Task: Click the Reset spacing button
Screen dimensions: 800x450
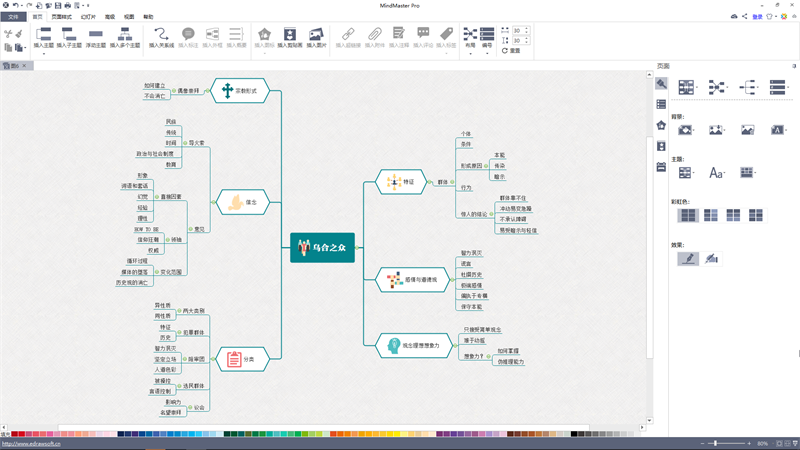Action: (511, 51)
